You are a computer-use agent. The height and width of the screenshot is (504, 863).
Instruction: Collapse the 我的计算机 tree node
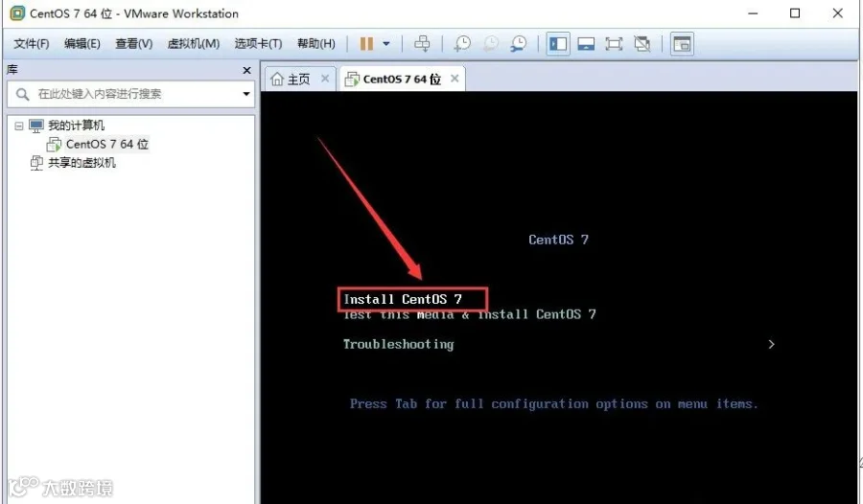pyautogui.click(x=19, y=126)
